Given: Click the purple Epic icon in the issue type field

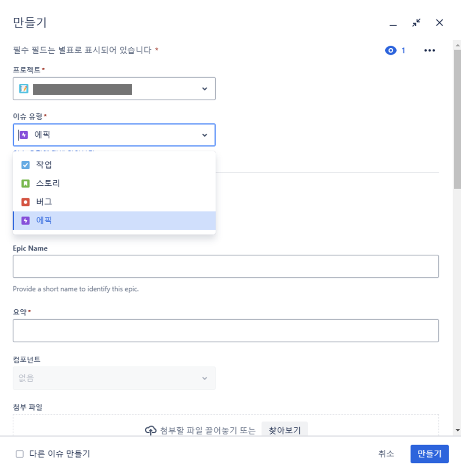Looking at the screenshot, I should click(24, 135).
